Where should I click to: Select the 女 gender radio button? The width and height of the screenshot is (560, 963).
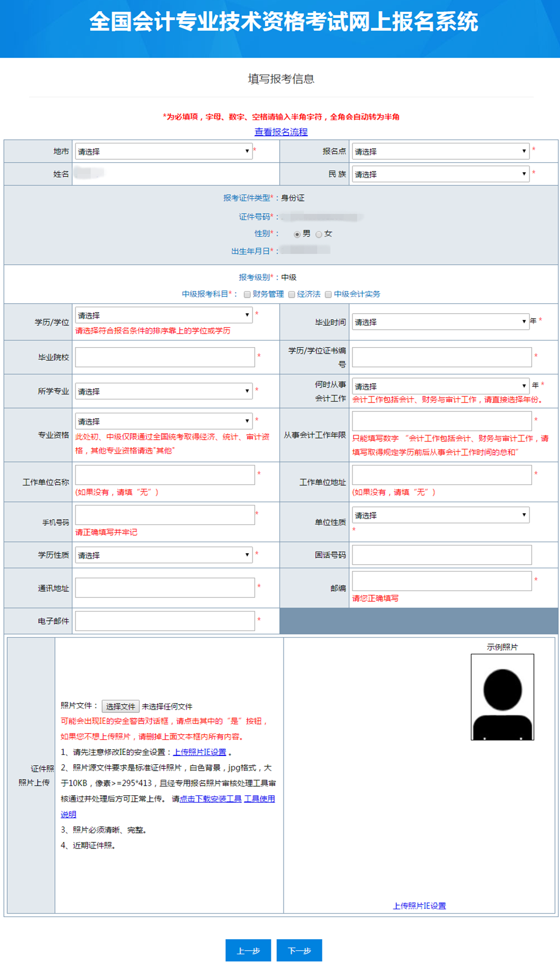(319, 234)
